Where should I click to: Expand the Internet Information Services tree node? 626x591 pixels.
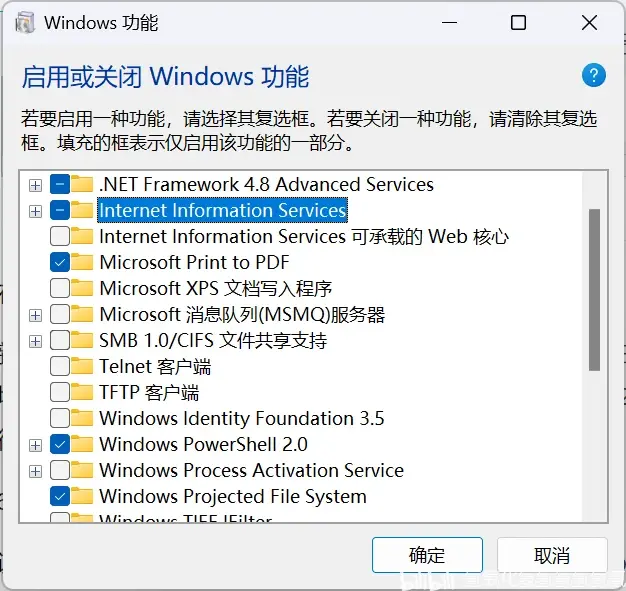click(36, 211)
